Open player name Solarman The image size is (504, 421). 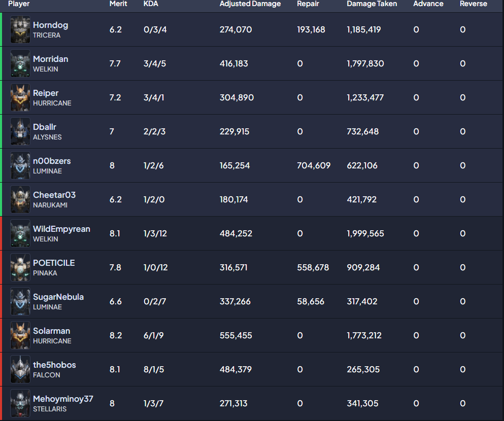(x=51, y=331)
